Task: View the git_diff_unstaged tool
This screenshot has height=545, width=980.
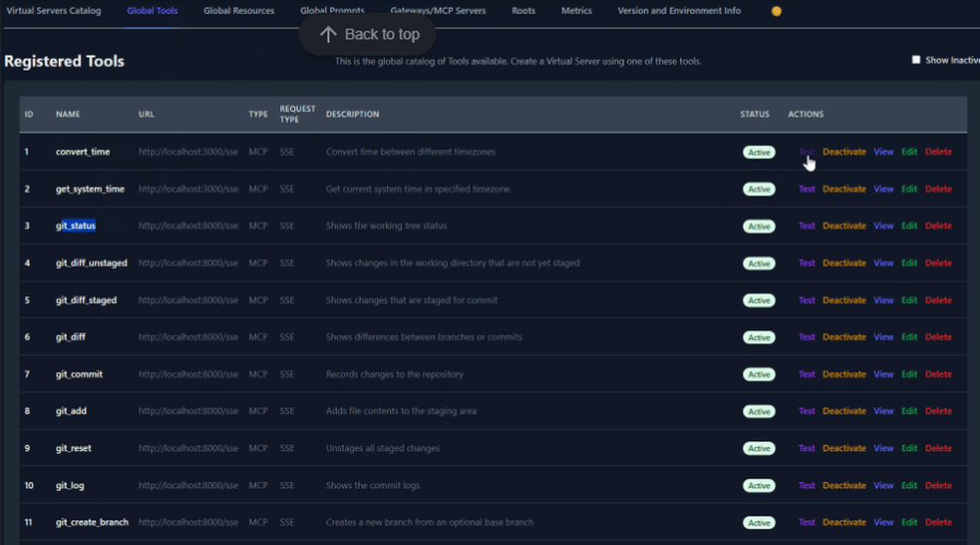Action: [x=883, y=263]
